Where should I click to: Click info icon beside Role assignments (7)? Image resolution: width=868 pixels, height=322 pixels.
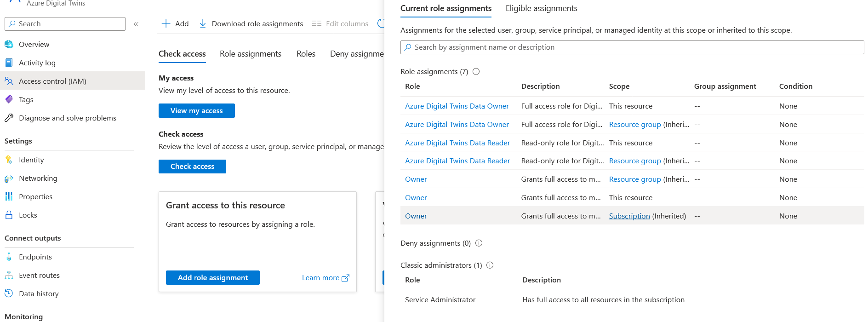[476, 71]
